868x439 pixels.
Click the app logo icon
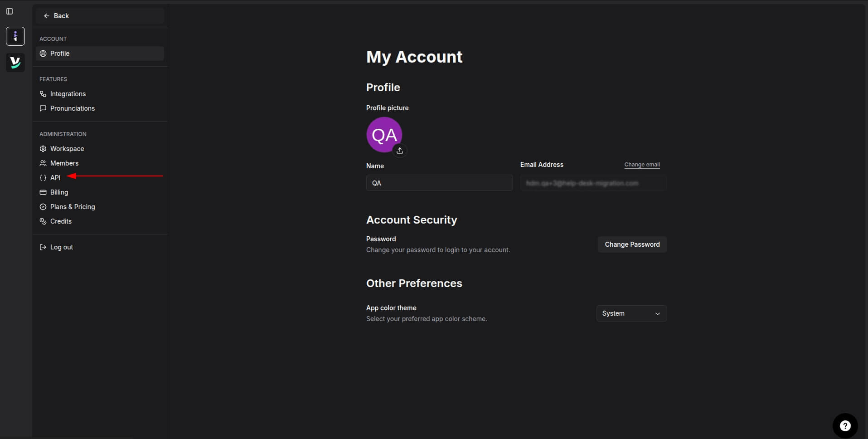tap(15, 63)
